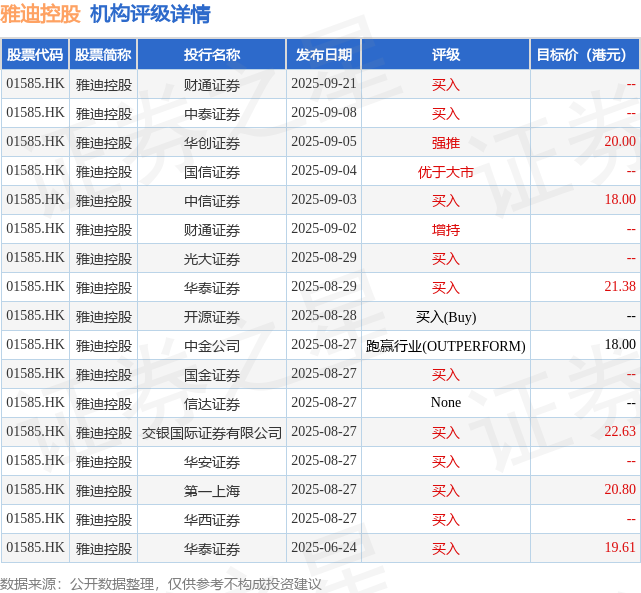The image size is (641, 593).
Task: Select the 中金公司 cell
Action: 212,345
